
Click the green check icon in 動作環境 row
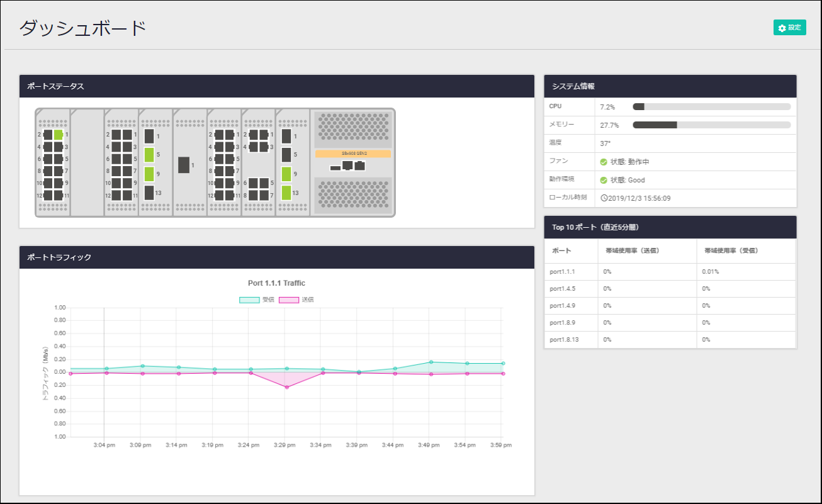[604, 180]
